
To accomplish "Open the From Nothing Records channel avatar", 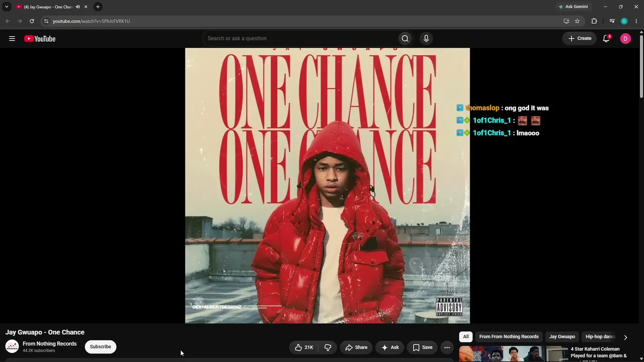I will 12,346.
